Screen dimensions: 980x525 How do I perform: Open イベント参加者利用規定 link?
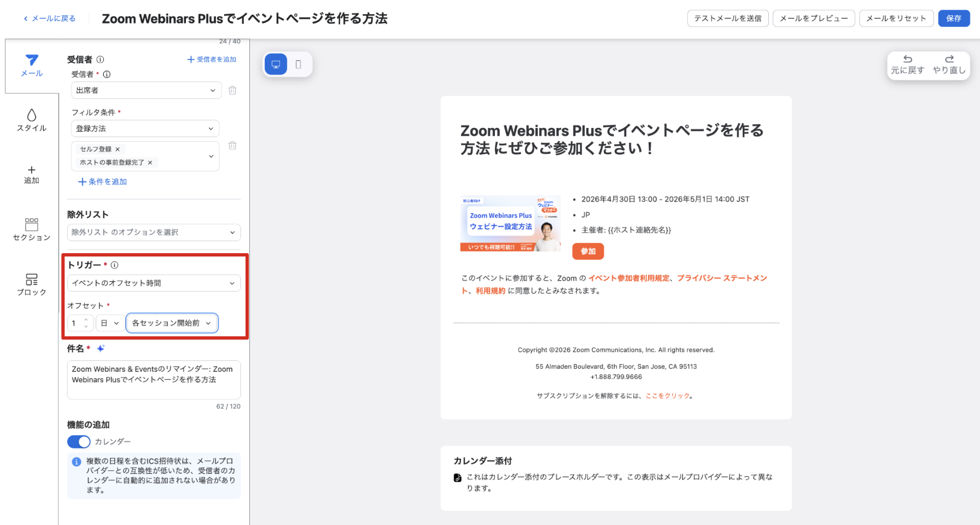(629, 278)
